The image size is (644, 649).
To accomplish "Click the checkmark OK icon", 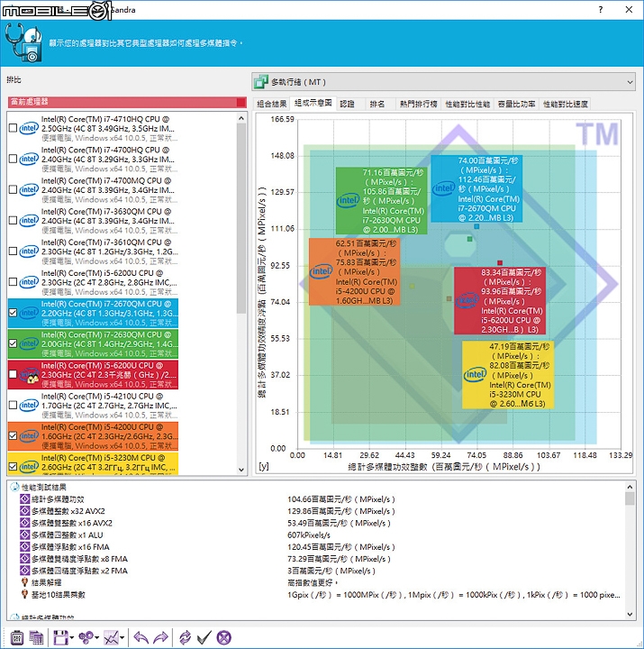I will [x=204, y=637].
